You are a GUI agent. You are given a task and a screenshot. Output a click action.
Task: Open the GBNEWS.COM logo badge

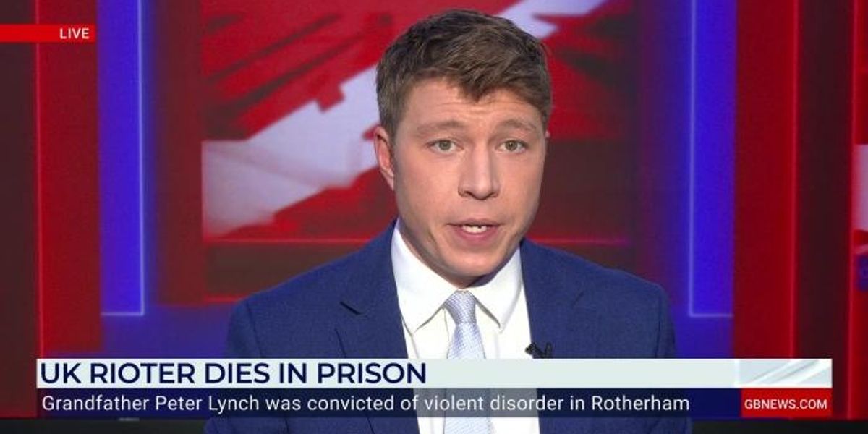pos(786,404)
